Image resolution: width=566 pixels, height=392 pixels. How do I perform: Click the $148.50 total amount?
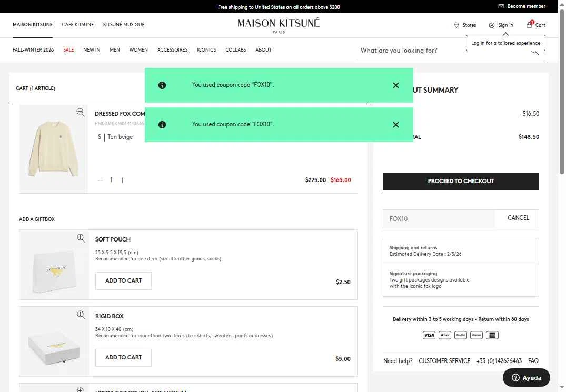pyautogui.click(x=529, y=137)
